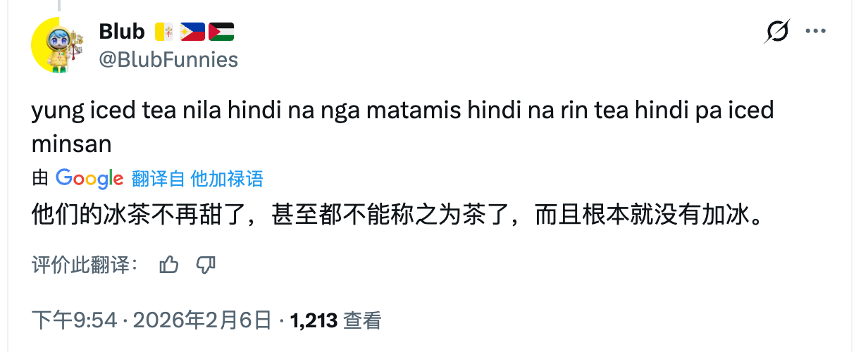Viewport: 868px width, 352px height.
Task: Click the original Tagalog tweet text
Action: (402, 111)
